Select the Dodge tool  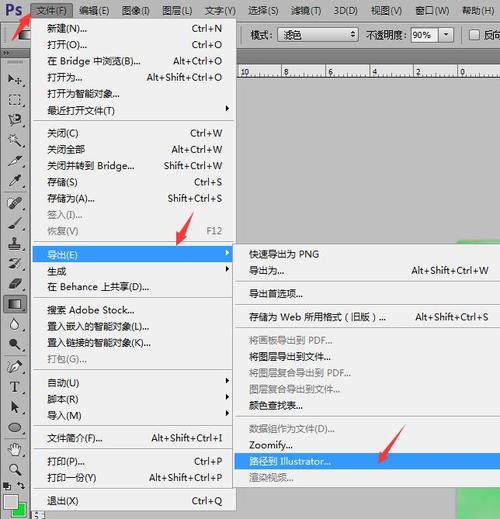tap(14, 344)
